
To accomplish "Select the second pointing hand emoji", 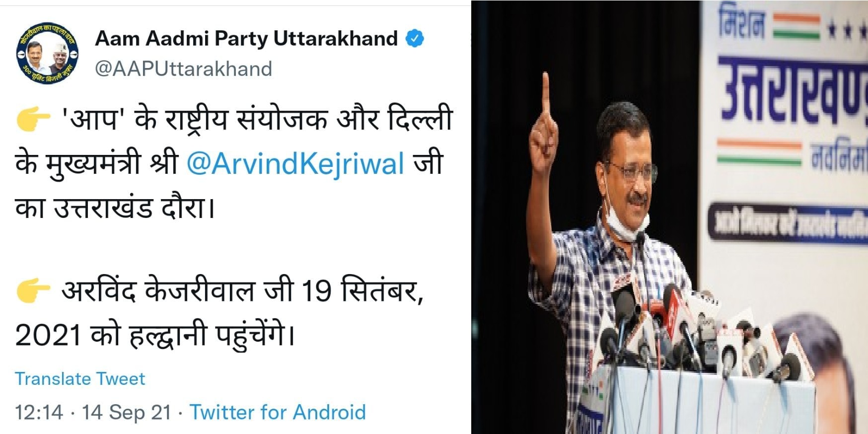I will tap(33, 289).
